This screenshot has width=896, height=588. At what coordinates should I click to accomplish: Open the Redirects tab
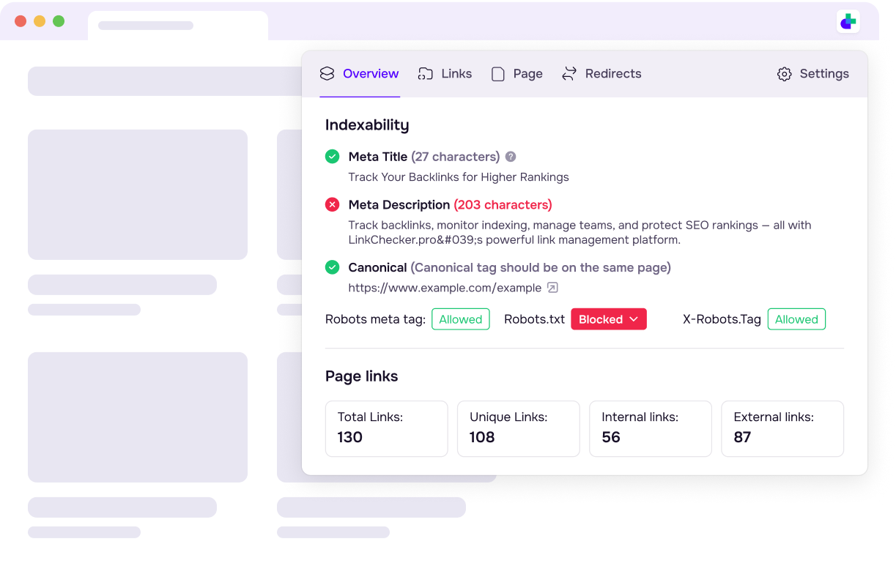pyautogui.click(x=612, y=74)
